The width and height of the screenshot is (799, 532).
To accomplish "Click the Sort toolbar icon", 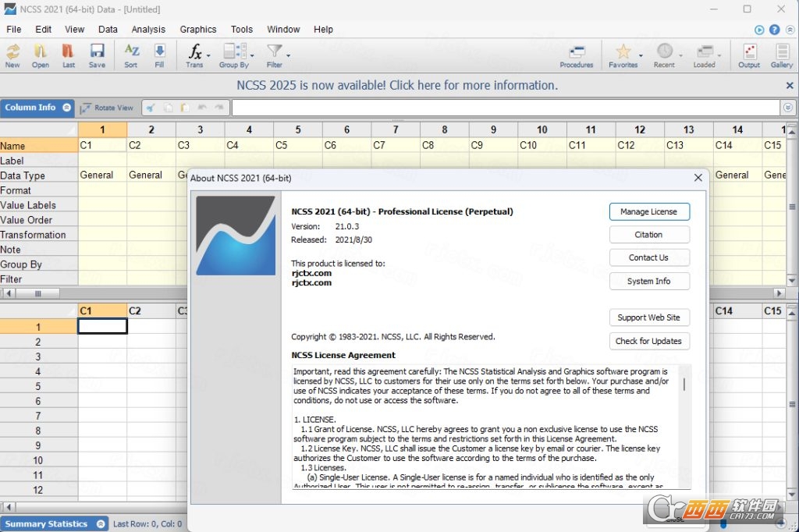I will 131,55.
